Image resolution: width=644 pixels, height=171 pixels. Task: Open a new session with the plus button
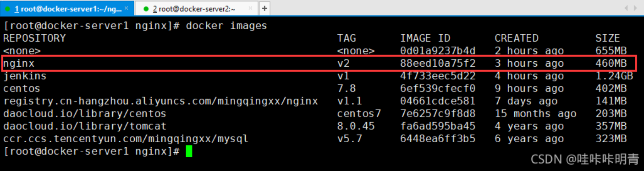tap(264, 9)
